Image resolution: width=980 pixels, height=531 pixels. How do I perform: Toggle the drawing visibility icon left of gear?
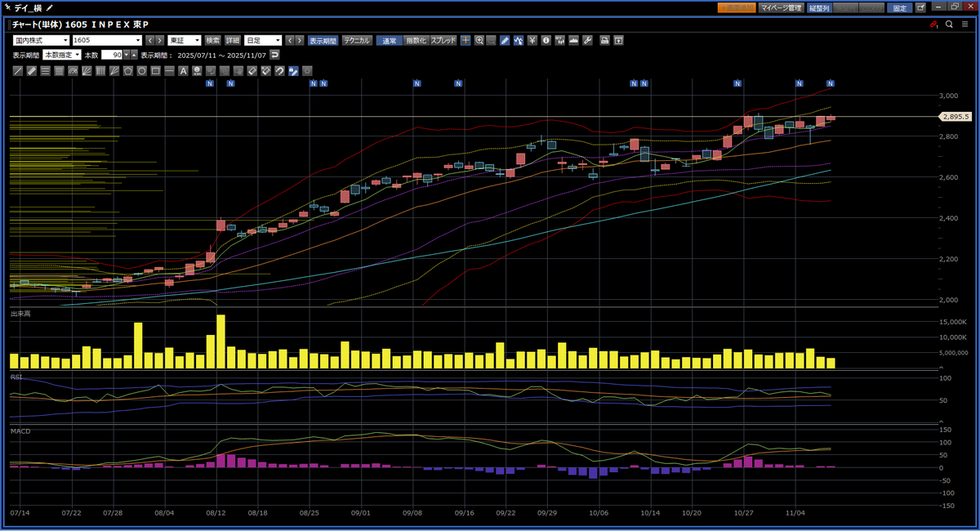pos(293,71)
